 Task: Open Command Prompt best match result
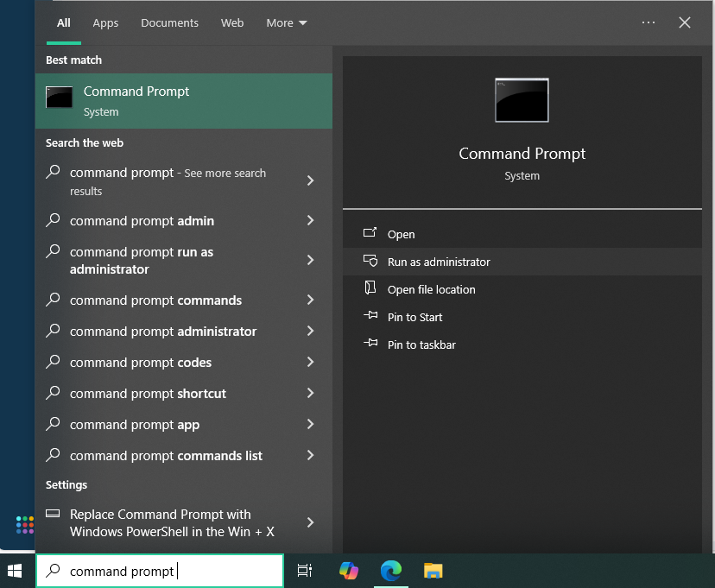[183, 101]
